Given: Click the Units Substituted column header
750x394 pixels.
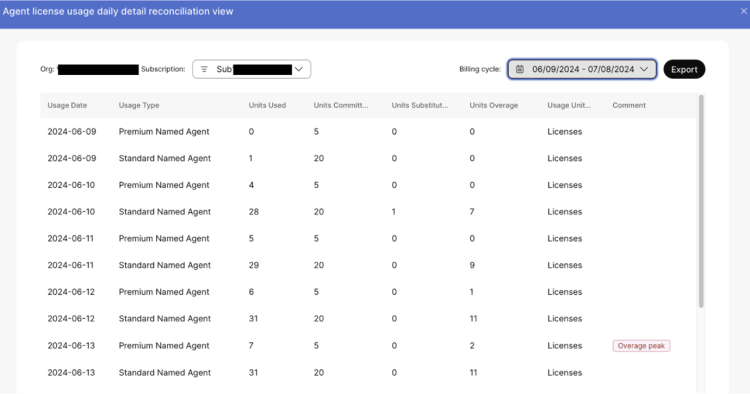Looking at the screenshot, I should 419,105.
